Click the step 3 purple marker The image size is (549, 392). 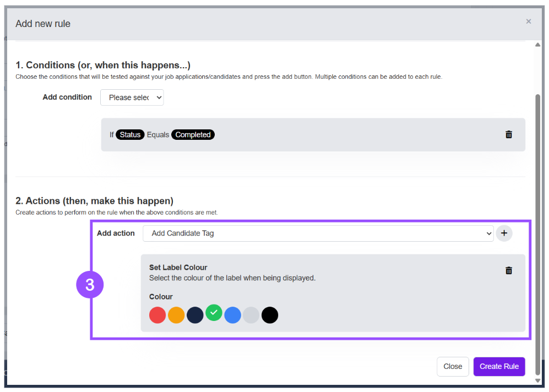click(90, 285)
